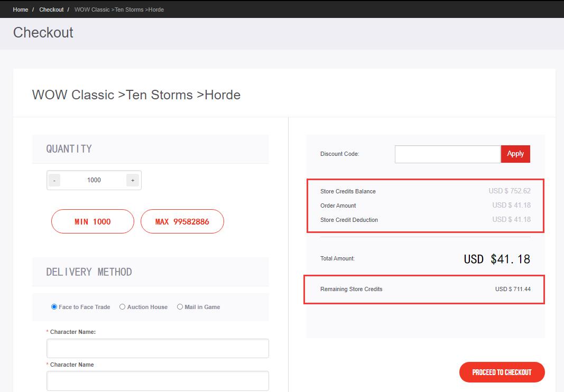Click the DELIVERY METHOD section header

pyautogui.click(x=89, y=272)
